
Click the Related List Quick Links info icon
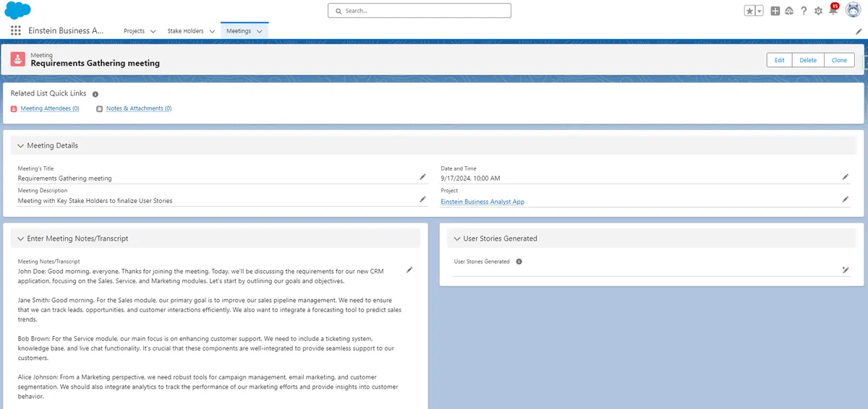(x=95, y=94)
